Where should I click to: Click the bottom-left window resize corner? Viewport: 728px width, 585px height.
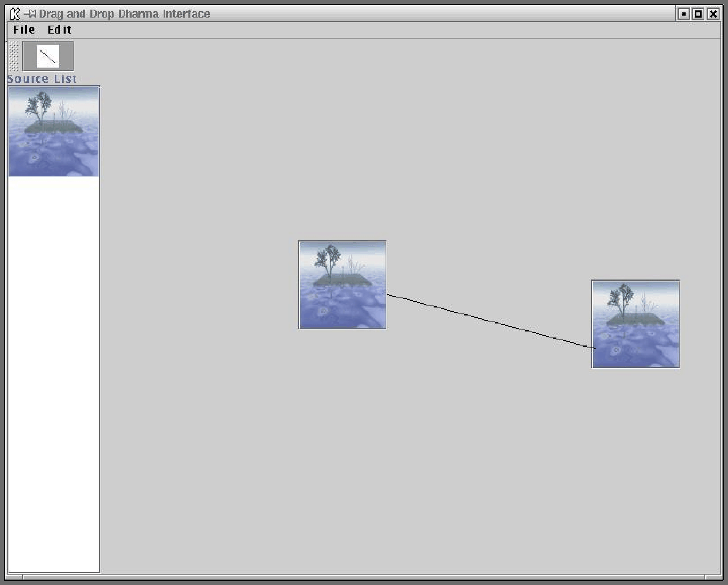point(13,577)
